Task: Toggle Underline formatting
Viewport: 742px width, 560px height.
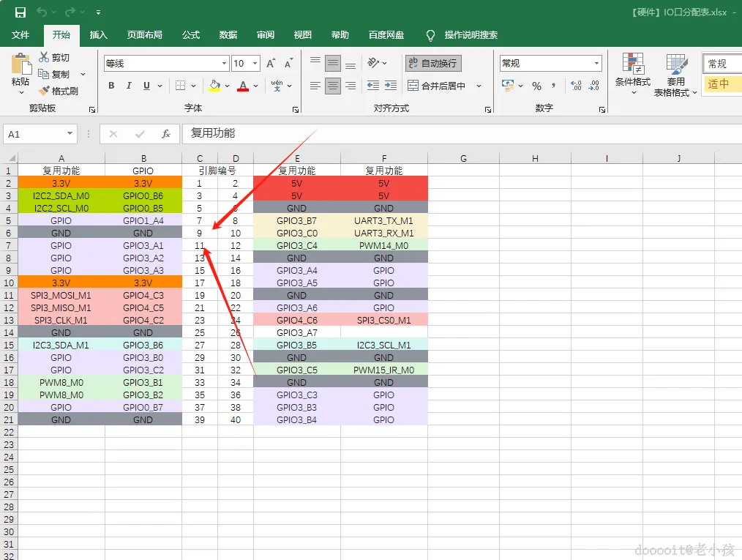Action: click(x=146, y=86)
